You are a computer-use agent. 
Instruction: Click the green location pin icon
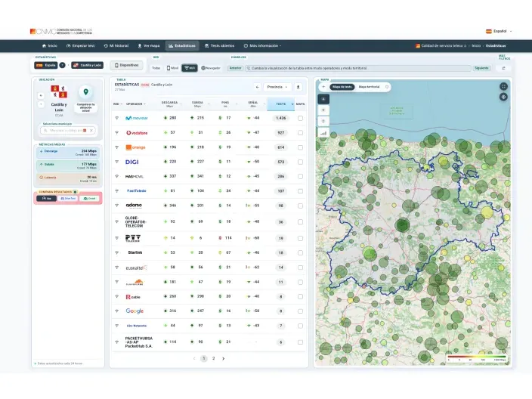86,92
